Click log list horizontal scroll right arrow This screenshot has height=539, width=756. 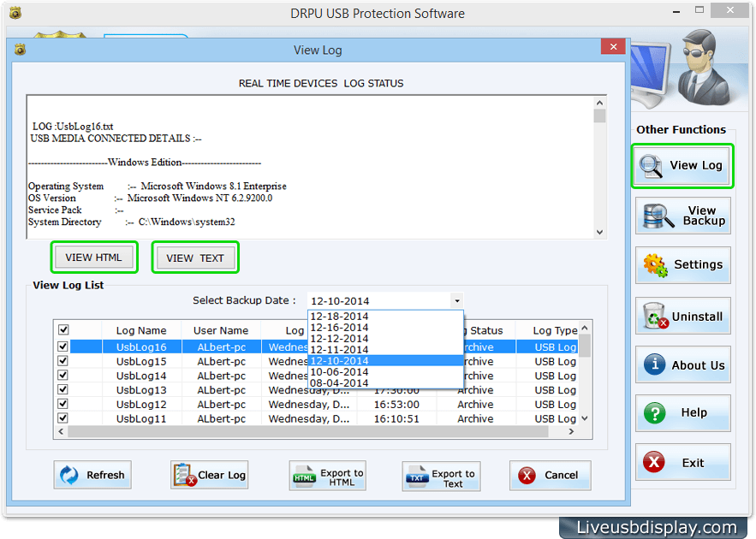click(571, 431)
